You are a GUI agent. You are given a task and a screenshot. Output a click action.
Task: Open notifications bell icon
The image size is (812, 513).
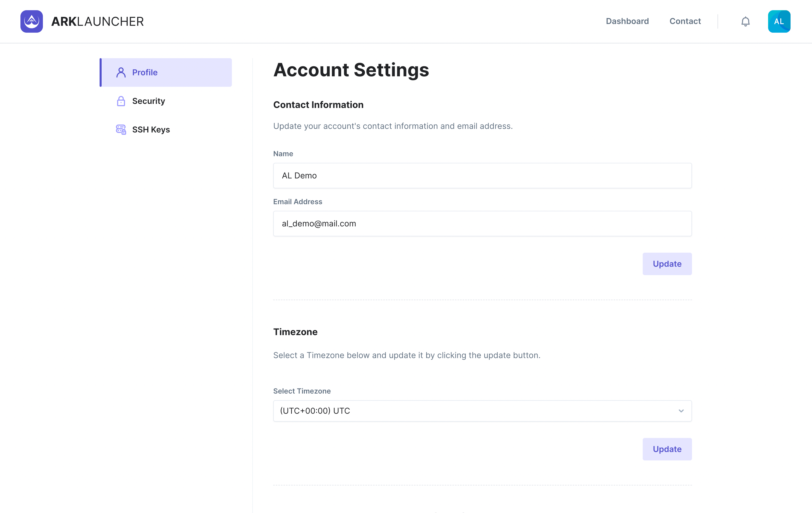[x=745, y=22]
